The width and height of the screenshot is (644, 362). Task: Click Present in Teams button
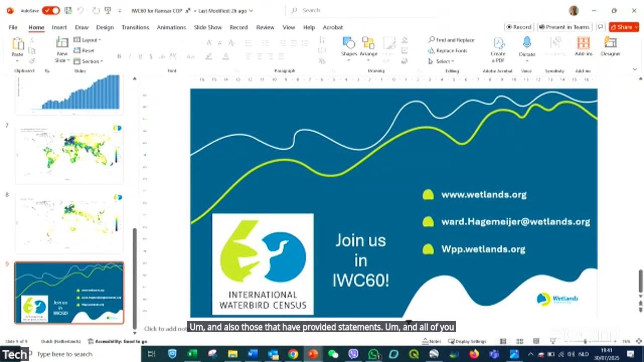coord(564,27)
